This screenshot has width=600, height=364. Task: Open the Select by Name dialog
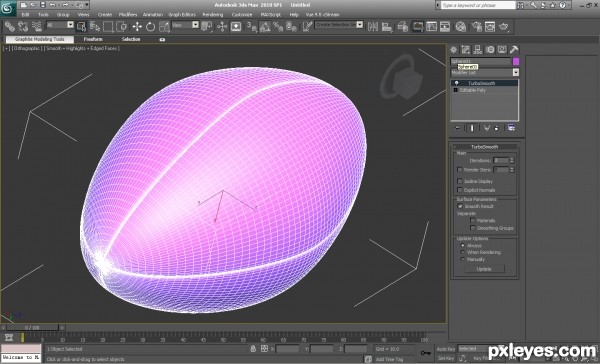pyautogui.click(x=95, y=26)
